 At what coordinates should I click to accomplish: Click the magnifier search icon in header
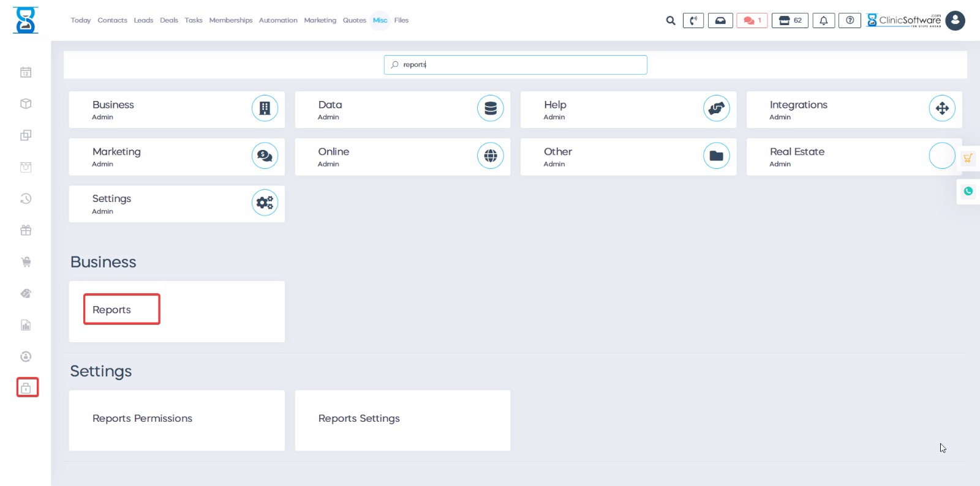(671, 21)
